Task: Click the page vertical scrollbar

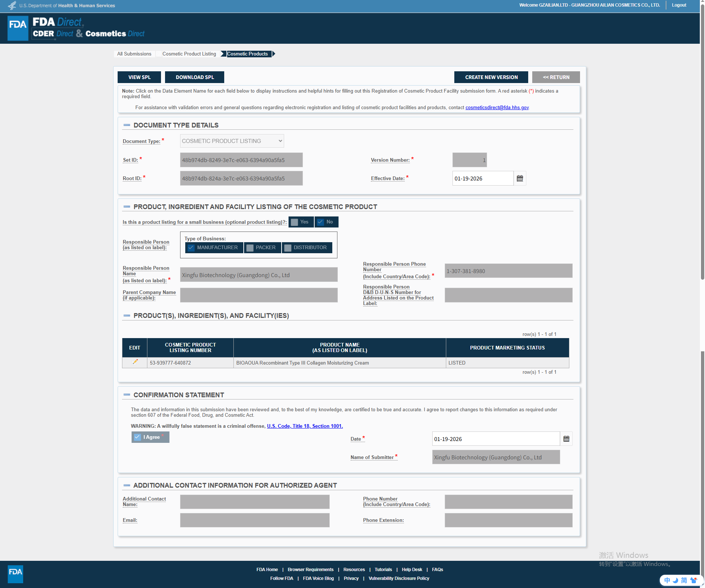Action: pos(702,147)
